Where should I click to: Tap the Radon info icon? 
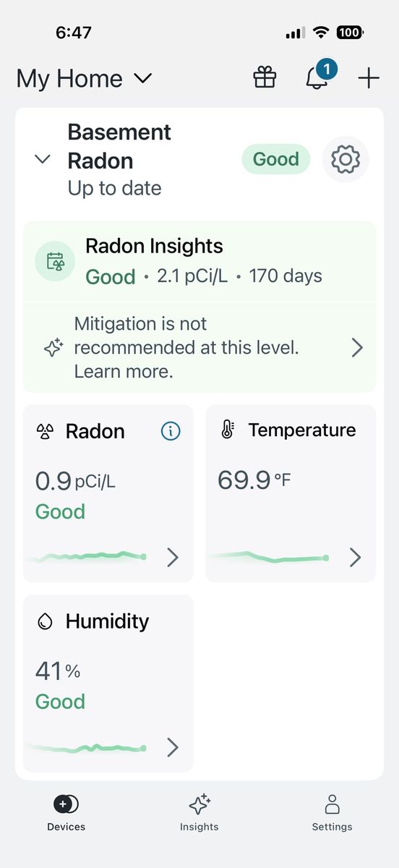tap(171, 431)
